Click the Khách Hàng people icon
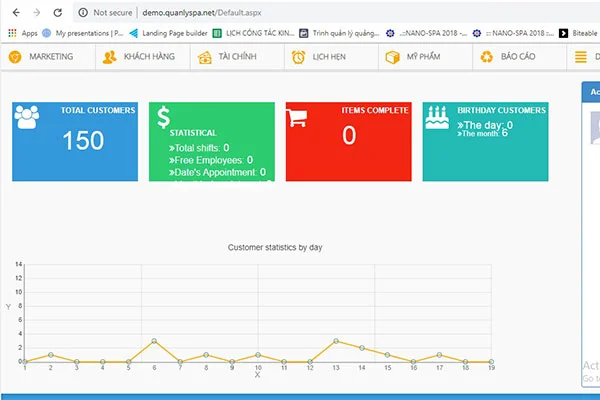The width and height of the screenshot is (600, 400). pos(109,57)
